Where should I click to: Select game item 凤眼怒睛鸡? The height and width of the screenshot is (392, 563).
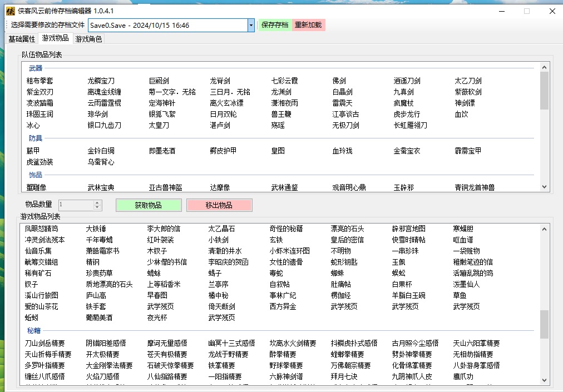tap(42, 229)
